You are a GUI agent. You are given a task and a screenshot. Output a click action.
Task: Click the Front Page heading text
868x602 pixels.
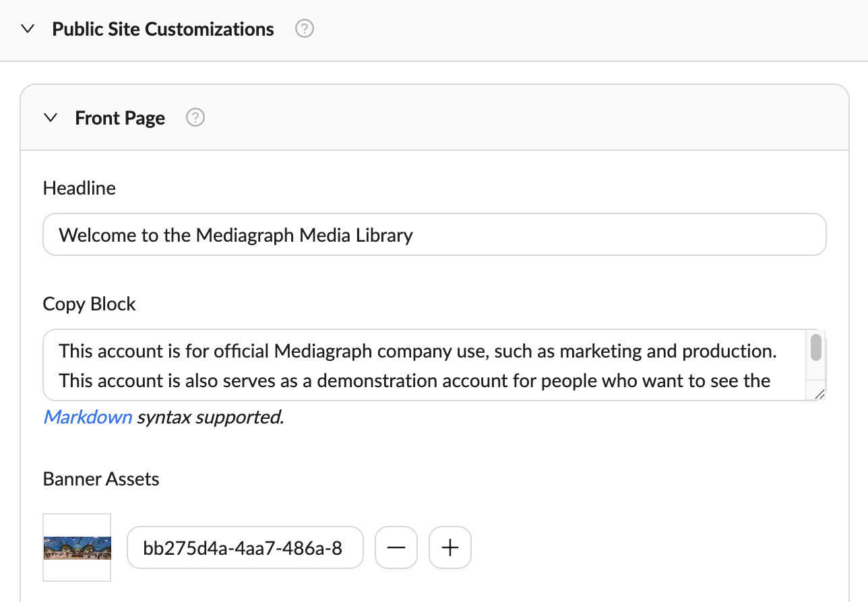point(120,119)
